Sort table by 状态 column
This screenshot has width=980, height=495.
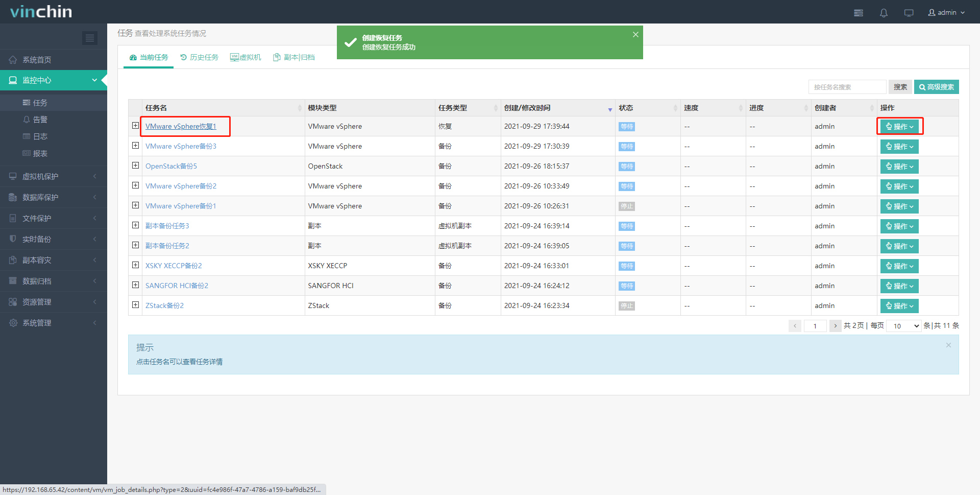point(648,108)
